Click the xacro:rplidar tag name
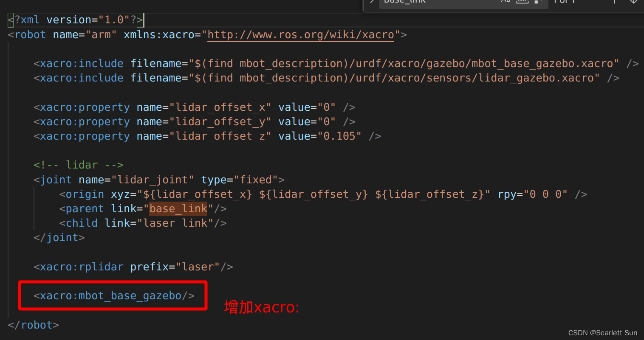The width and height of the screenshot is (644, 340). click(82, 267)
